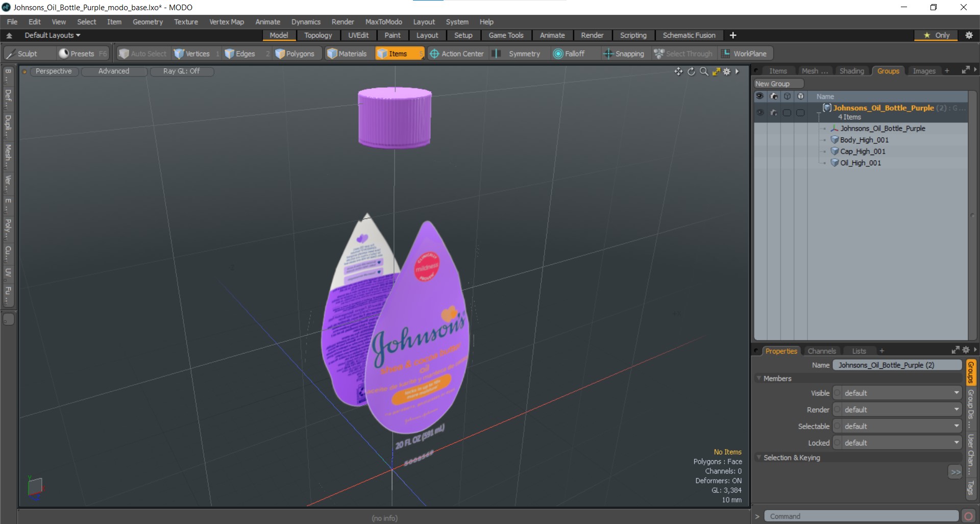The height and width of the screenshot is (524, 980).
Task: Select Cap_High_001 in the group tree
Action: [863, 152]
